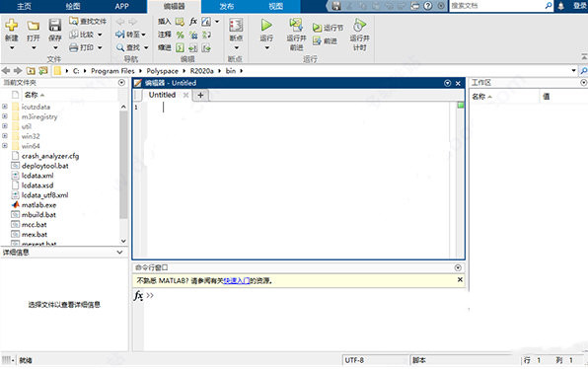Switch to the APP ribbon tab
Screen dimensions: 588x369
pos(122,6)
